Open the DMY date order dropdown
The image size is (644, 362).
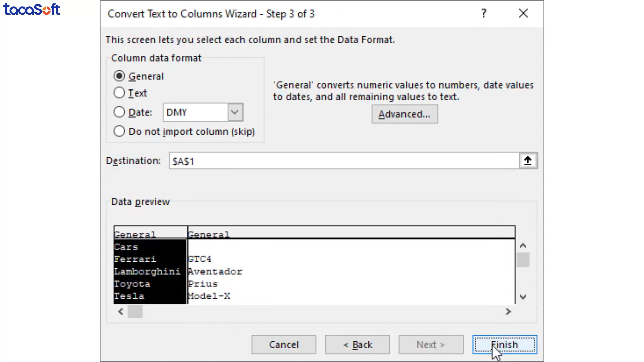tap(235, 112)
